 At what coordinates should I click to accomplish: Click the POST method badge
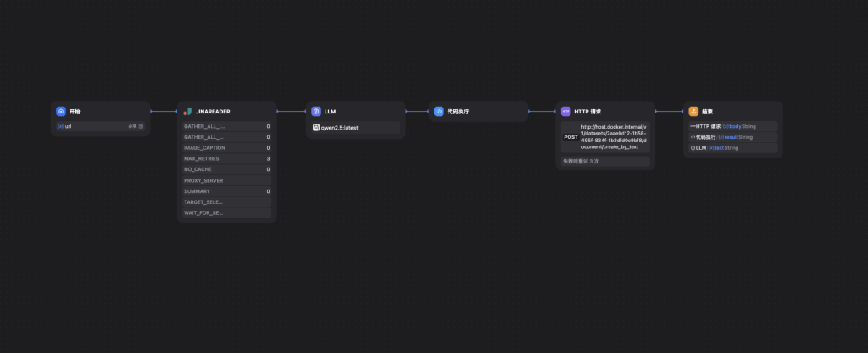(x=570, y=137)
